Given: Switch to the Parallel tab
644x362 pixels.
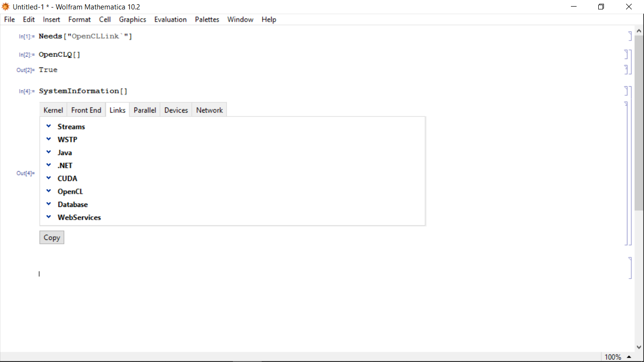Looking at the screenshot, I should (145, 110).
